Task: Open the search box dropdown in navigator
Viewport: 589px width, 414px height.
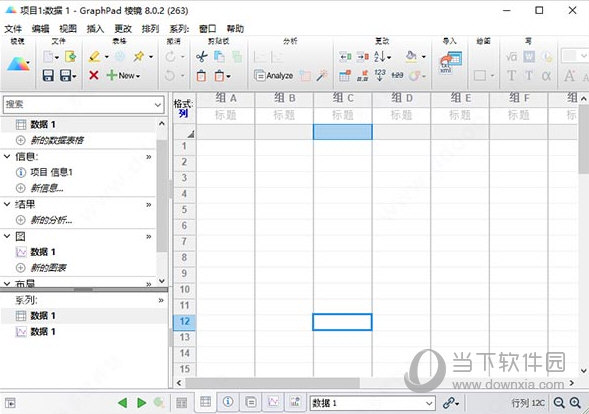Action: pos(158,104)
